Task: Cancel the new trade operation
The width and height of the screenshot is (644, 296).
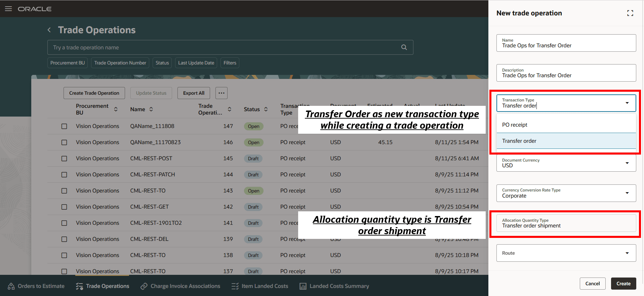Action: 593,284
